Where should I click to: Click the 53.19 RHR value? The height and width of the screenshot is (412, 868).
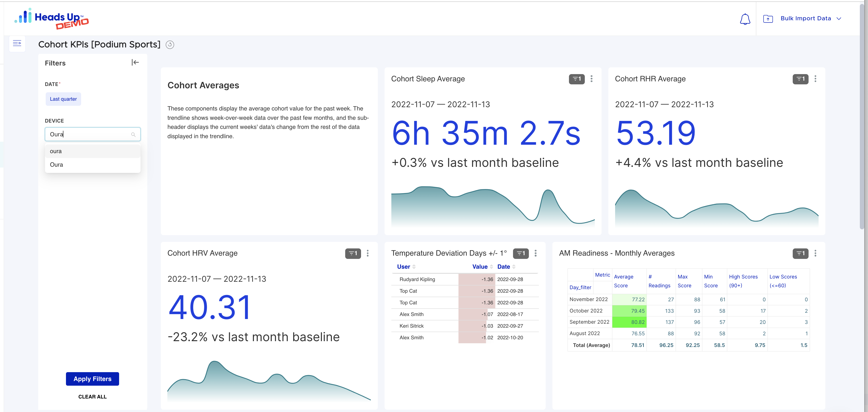coord(656,133)
